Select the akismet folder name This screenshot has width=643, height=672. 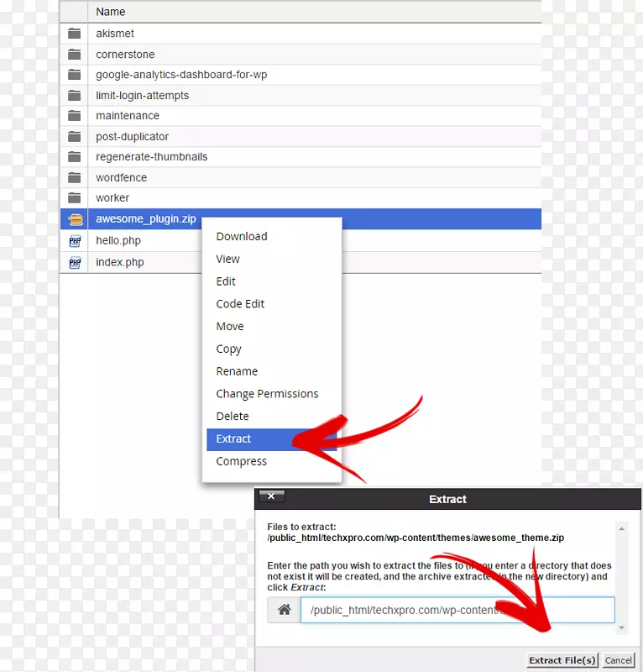[x=115, y=34]
